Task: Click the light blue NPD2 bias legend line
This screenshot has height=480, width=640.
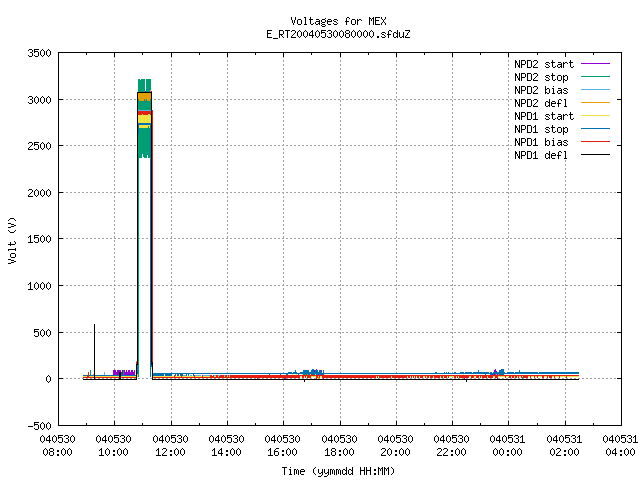Action: point(595,90)
